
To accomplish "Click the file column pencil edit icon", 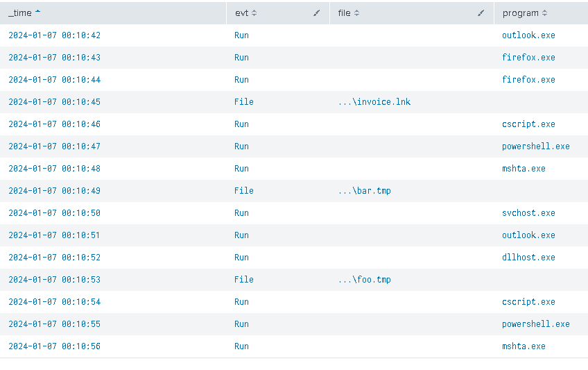I will 481,13.
